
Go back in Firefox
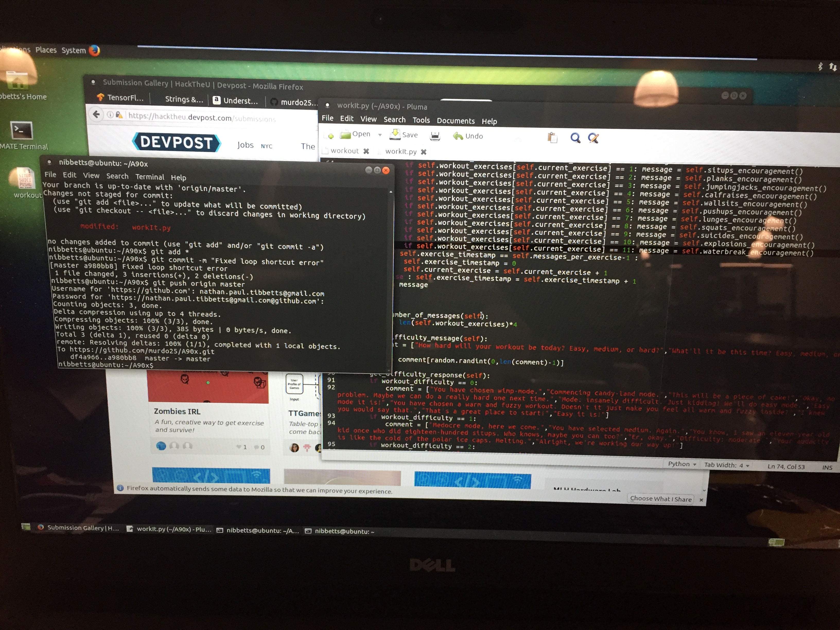point(97,114)
